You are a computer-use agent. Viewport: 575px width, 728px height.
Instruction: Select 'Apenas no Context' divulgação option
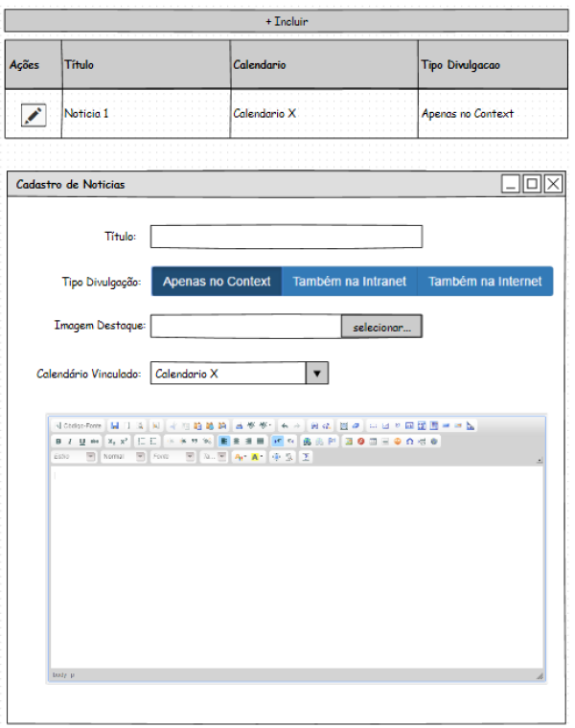click(x=217, y=282)
